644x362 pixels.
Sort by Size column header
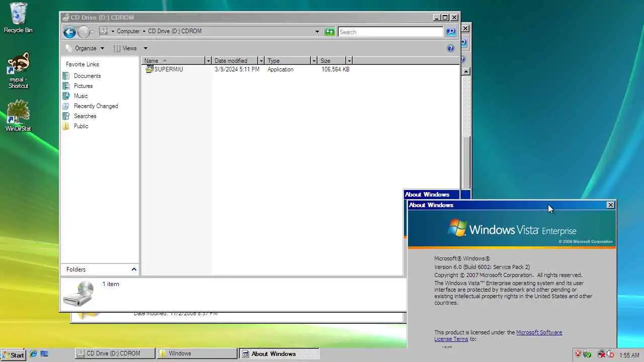point(332,61)
